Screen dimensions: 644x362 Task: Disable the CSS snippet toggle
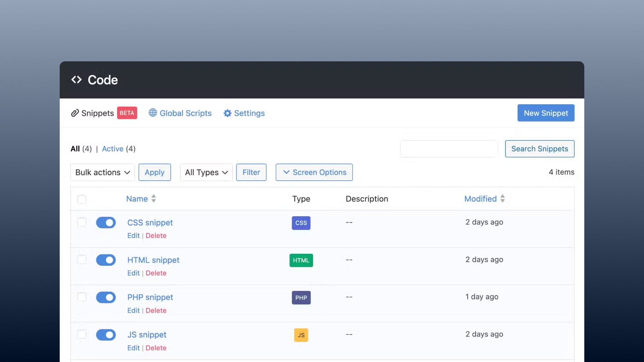coord(106,223)
